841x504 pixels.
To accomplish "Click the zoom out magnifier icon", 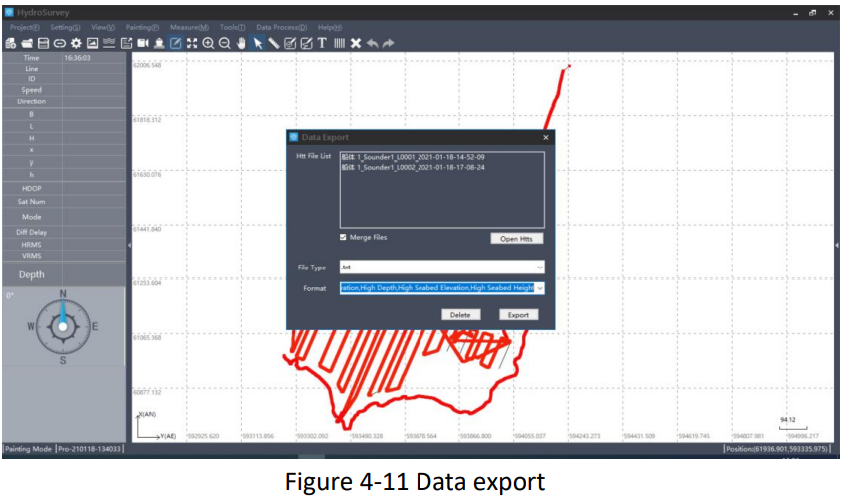I will (224, 44).
